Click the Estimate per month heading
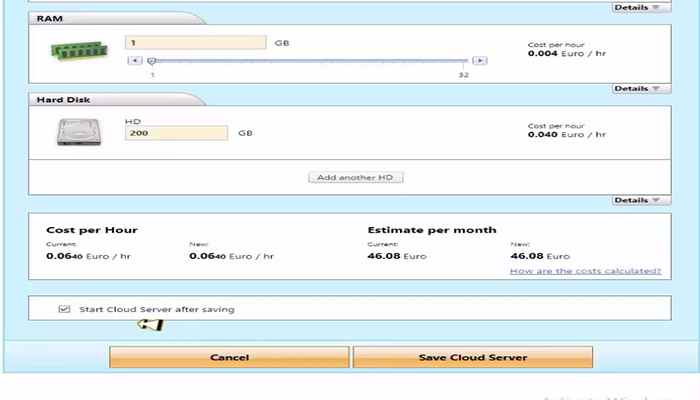 point(432,230)
